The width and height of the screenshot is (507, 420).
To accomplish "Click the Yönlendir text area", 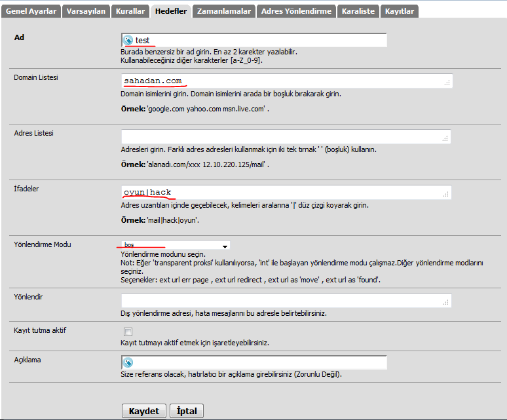I will (286, 300).
